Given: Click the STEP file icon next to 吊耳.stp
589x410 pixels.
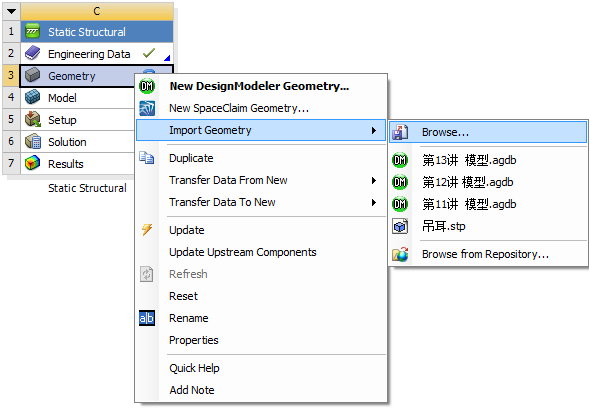Looking at the screenshot, I should 400,226.
